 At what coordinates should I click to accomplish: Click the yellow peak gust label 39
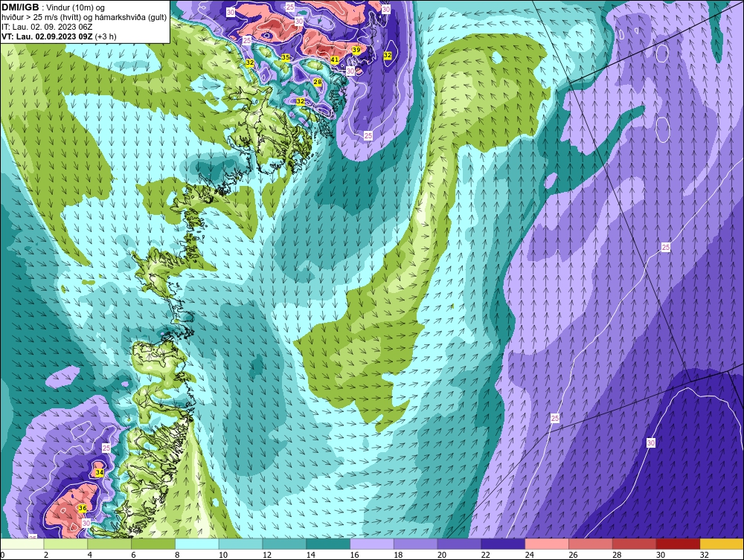(x=356, y=51)
